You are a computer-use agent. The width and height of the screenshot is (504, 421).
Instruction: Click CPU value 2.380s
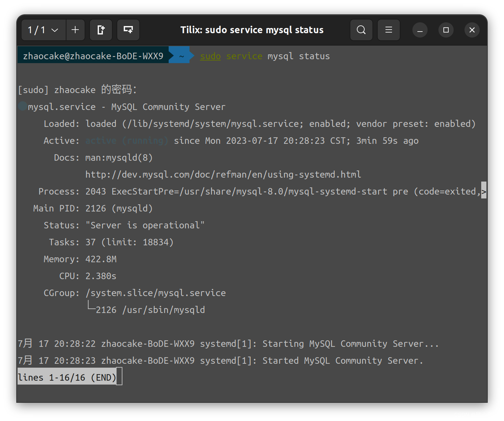pos(101,276)
